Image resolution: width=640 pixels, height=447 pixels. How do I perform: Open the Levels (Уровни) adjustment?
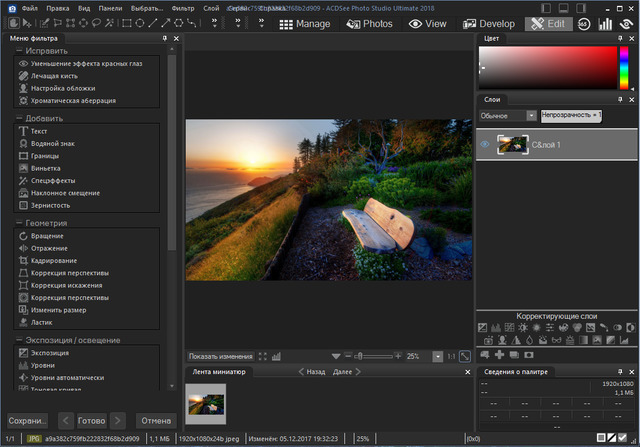pos(45,365)
